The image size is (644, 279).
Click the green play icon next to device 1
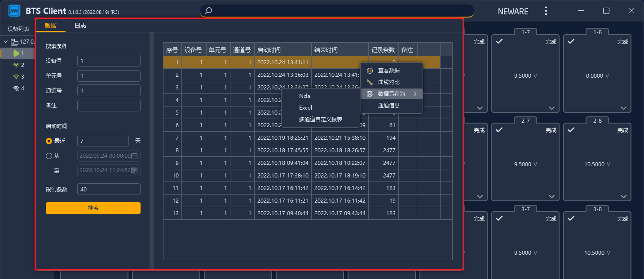pyautogui.click(x=16, y=53)
